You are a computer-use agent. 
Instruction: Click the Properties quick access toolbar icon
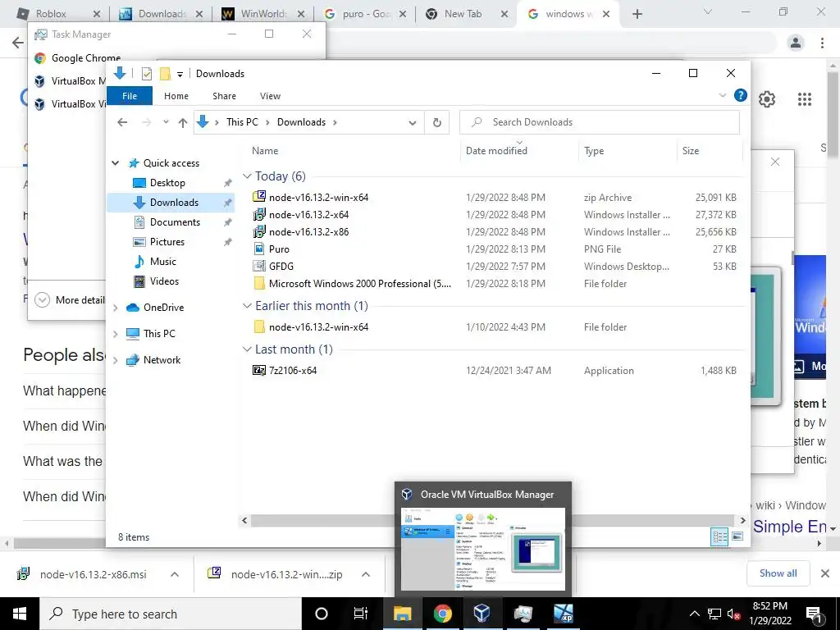click(147, 73)
